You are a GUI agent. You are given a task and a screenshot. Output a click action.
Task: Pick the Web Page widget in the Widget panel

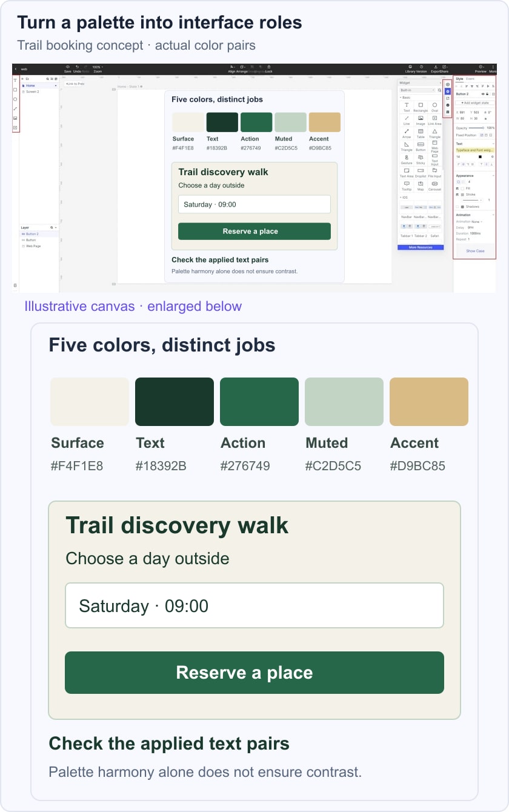[434, 147]
